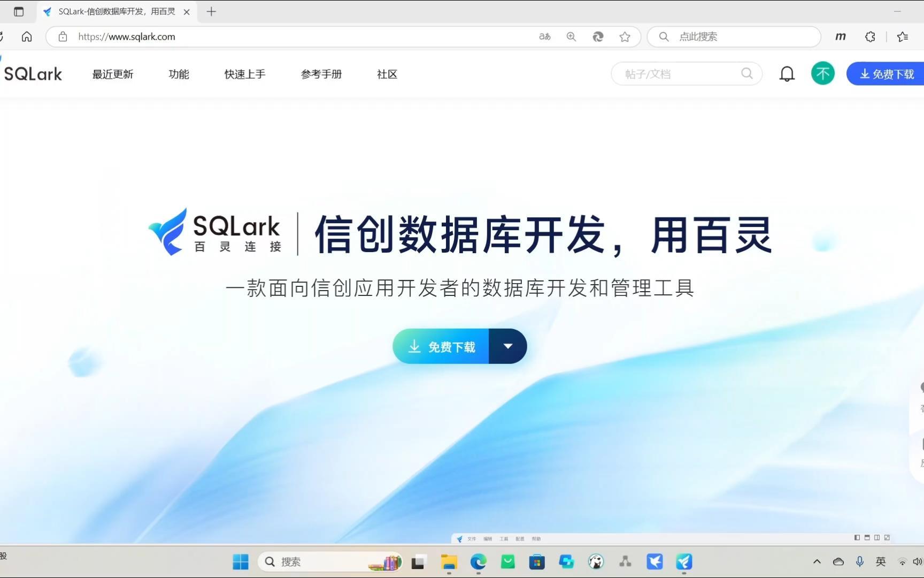This screenshot has width=924, height=578.
Task: Open a new browser tab
Action: pos(211,12)
